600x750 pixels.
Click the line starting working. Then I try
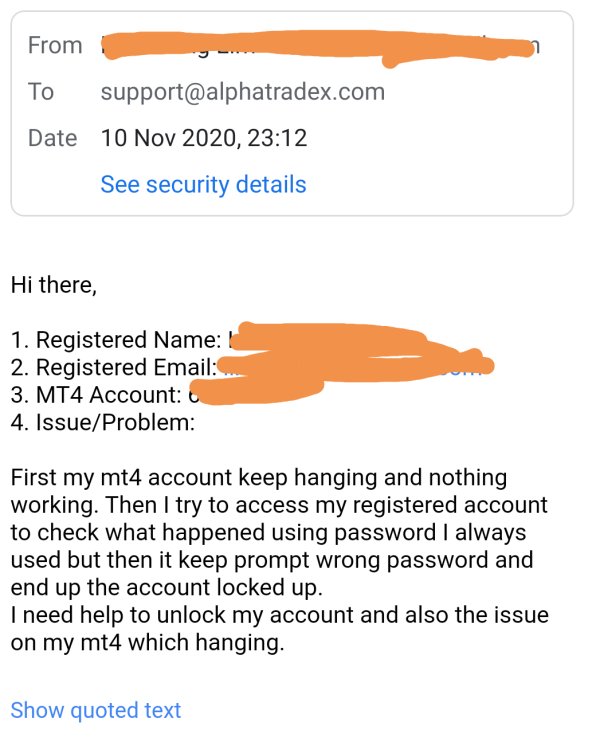tap(279, 506)
